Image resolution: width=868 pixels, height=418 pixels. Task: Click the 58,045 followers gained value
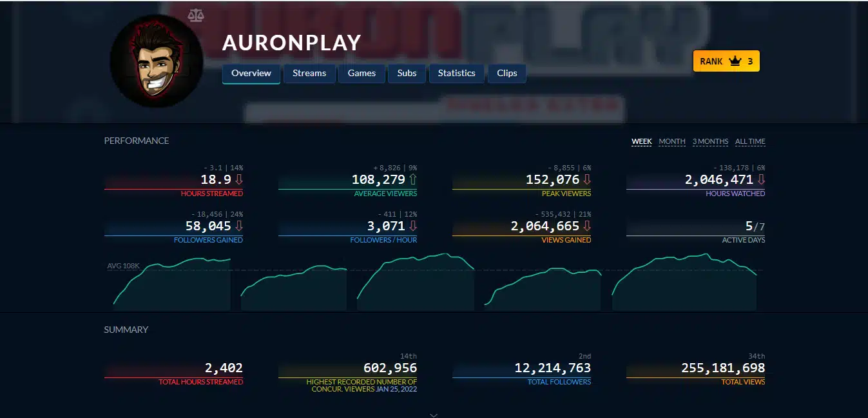207,226
